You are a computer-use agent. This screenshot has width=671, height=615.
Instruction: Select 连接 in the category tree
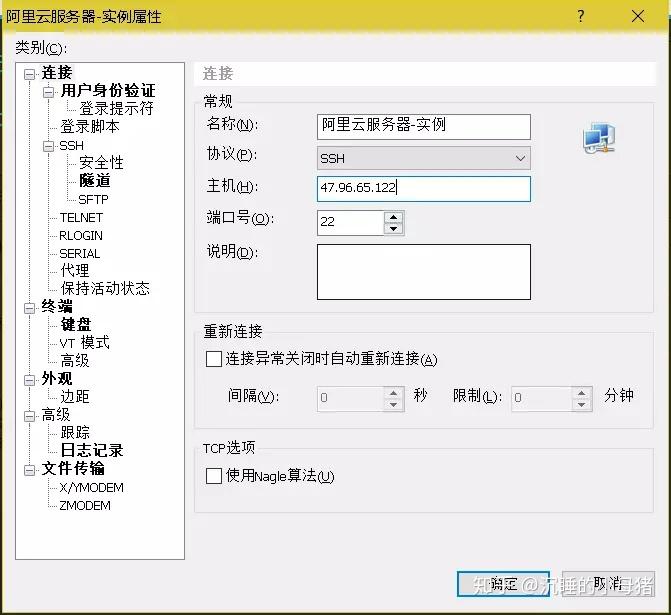57,72
